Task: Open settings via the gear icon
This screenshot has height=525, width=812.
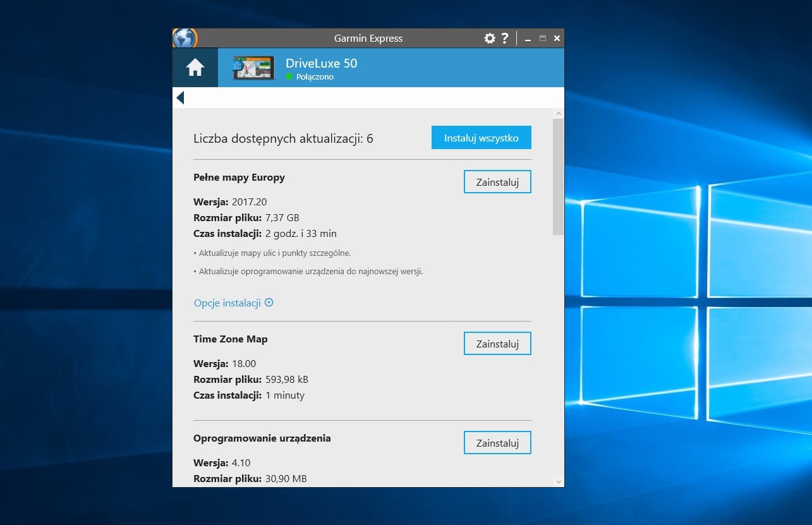Action: [490, 39]
